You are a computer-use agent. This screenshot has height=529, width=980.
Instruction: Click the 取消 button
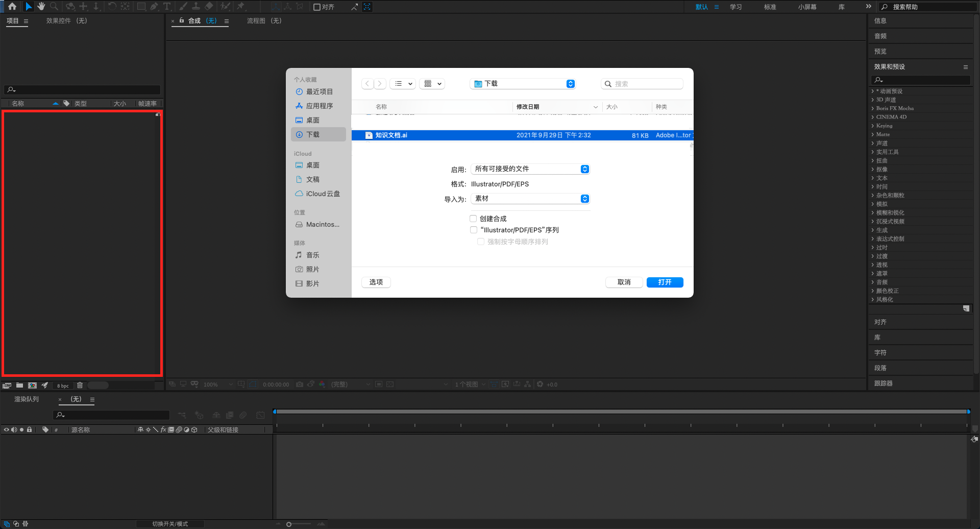[x=624, y=282]
